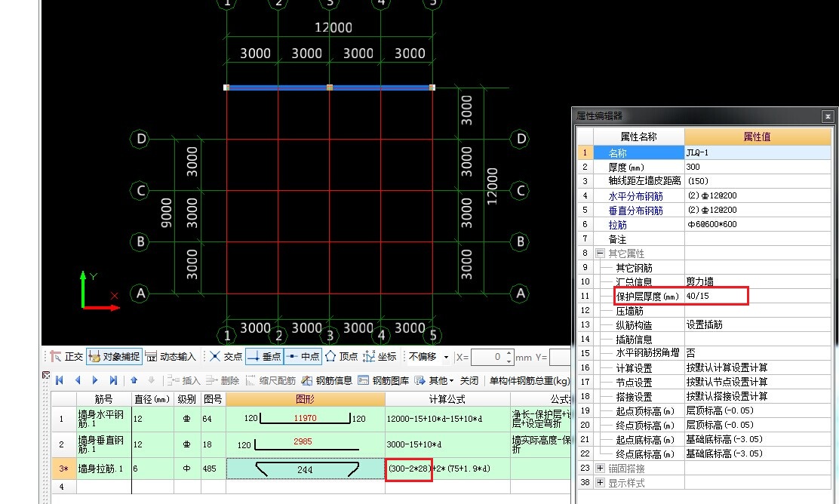Move rebar row up with blue arrow
The image size is (839, 504).
click(134, 380)
